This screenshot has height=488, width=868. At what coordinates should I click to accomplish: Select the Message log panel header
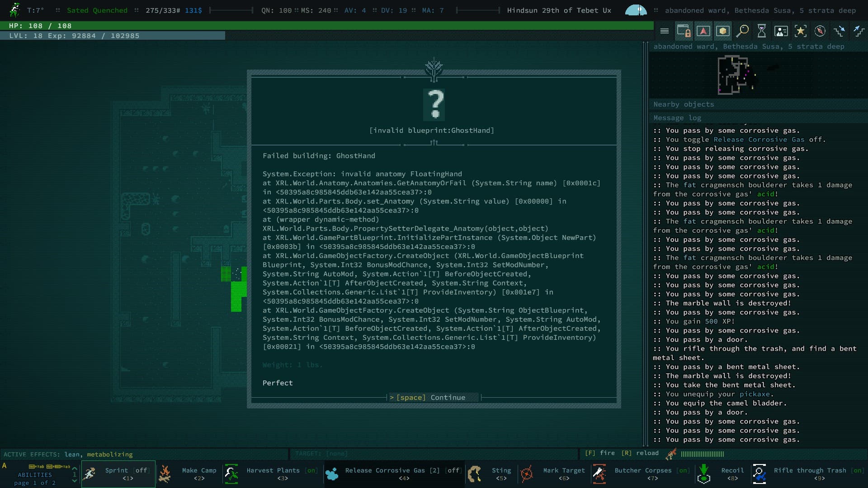click(x=677, y=118)
